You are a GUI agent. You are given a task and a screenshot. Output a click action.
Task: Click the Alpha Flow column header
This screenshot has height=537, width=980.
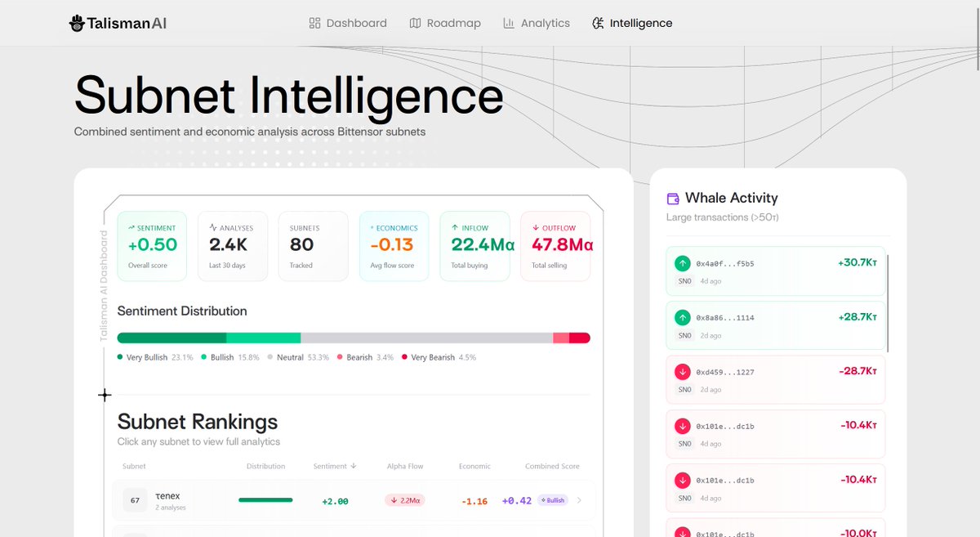tap(405, 466)
